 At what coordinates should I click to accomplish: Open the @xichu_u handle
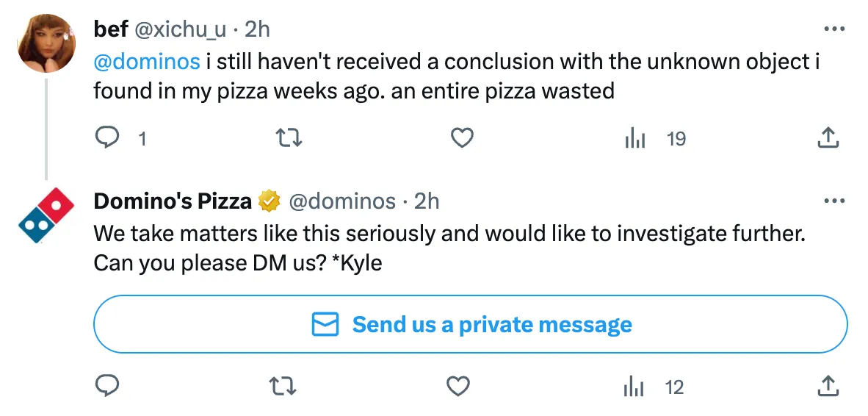click(181, 29)
